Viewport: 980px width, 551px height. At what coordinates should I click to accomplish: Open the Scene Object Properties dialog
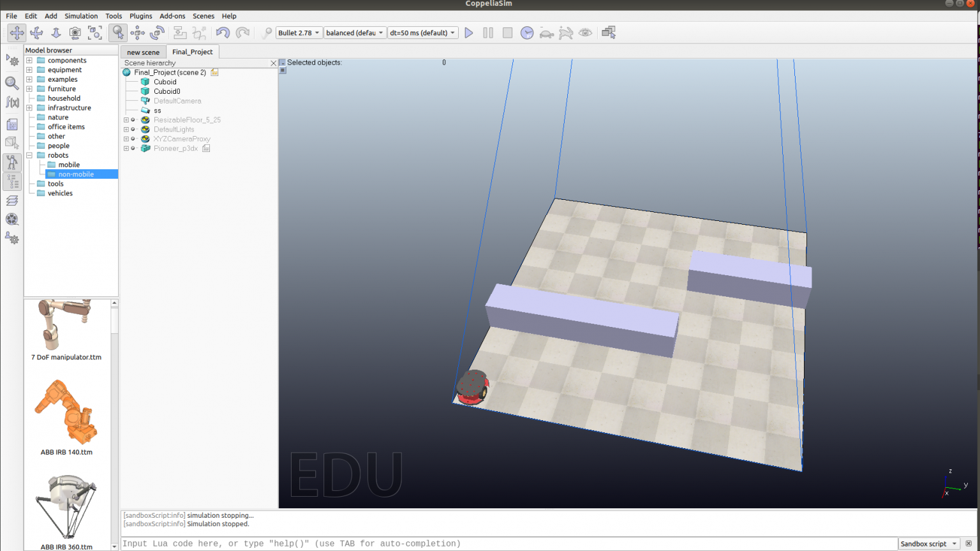tap(12, 82)
